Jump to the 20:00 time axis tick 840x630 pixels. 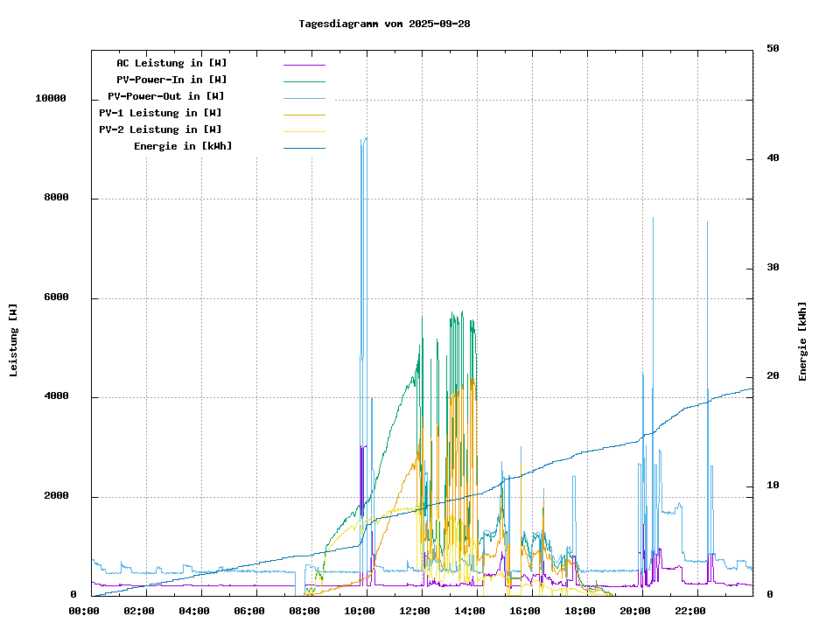pos(636,611)
